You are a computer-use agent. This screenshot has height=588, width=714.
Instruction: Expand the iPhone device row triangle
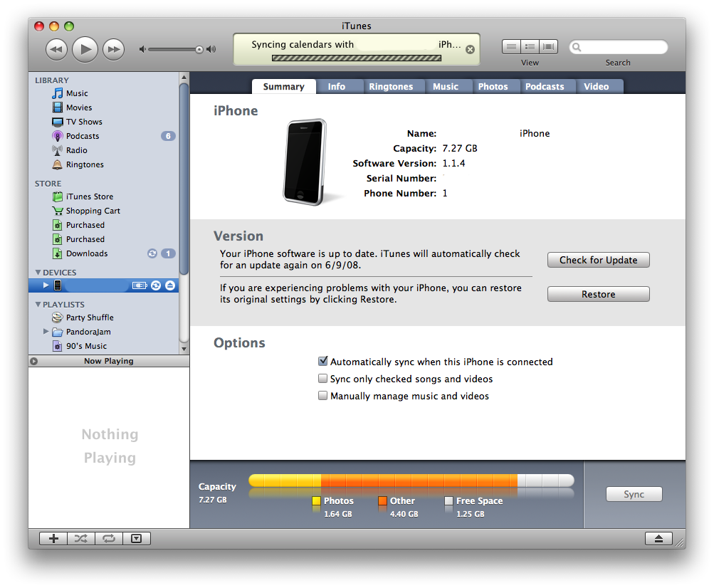pyautogui.click(x=46, y=285)
